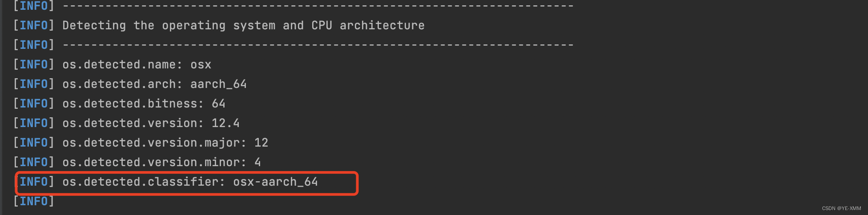Click the bitness value 64
Screen dimensions: 868x215
[x=219, y=104]
